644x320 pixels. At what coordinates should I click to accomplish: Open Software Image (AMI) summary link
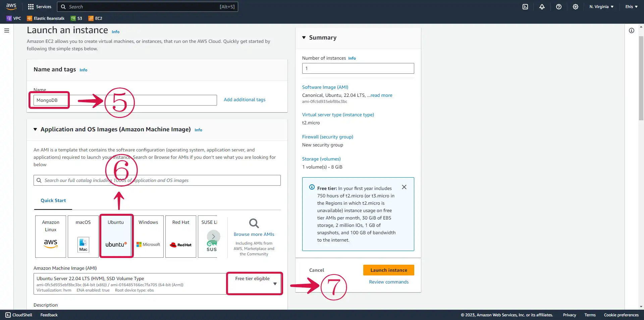tap(325, 87)
